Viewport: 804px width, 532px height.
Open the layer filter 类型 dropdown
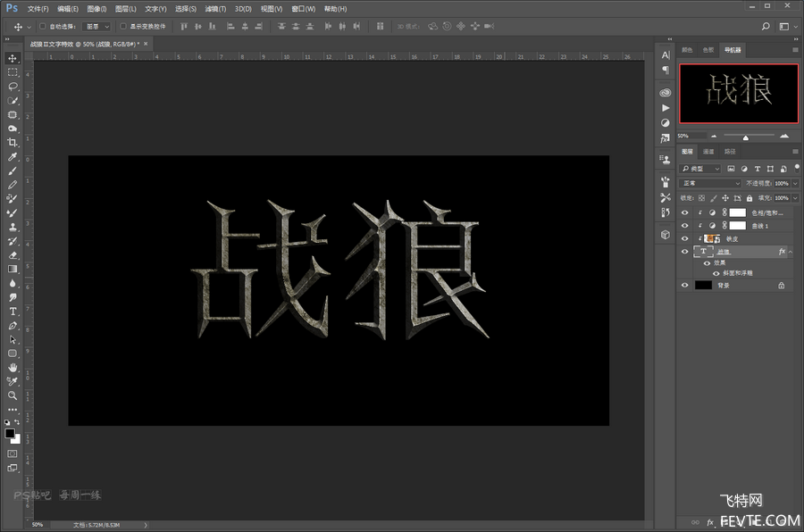click(x=700, y=169)
